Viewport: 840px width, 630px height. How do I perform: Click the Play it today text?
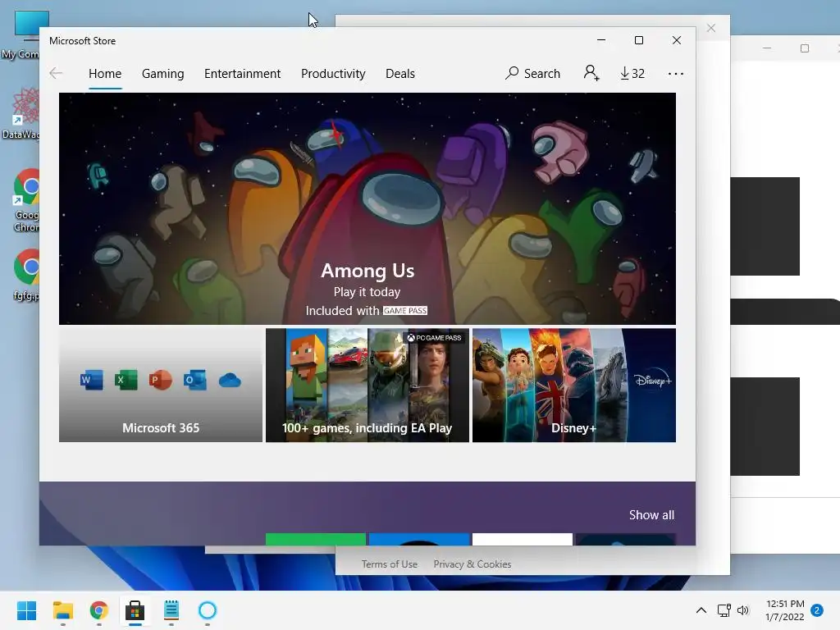[367, 292]
